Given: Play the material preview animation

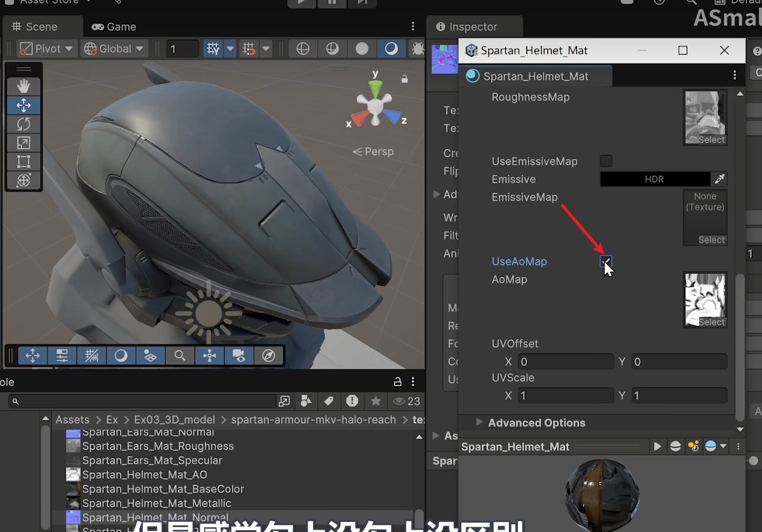Looking at the screenshot, I should tap(657, 447).
